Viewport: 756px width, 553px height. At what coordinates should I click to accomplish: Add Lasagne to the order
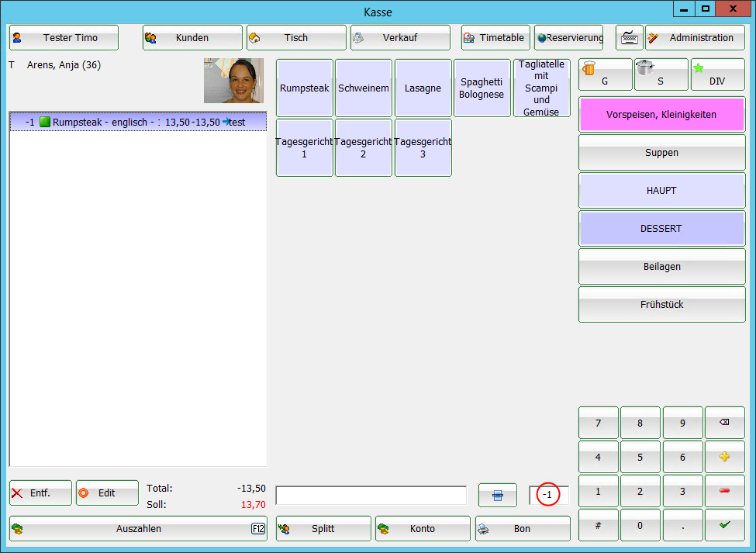(x=423, y=88)
